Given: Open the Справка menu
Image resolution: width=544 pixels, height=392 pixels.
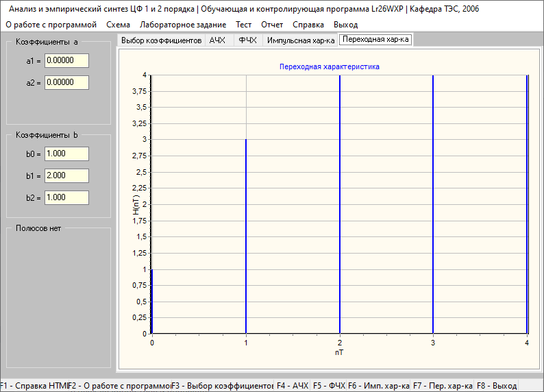Looking at the screenshot, I should point(308,25).
